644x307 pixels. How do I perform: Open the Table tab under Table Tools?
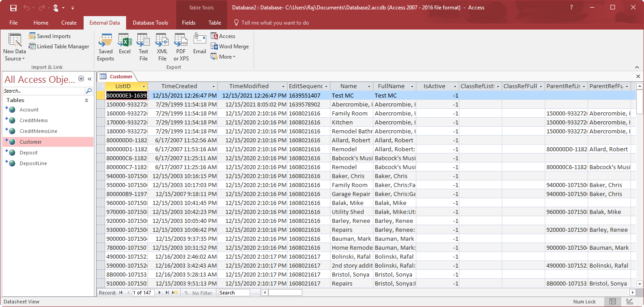pos(215,23)
